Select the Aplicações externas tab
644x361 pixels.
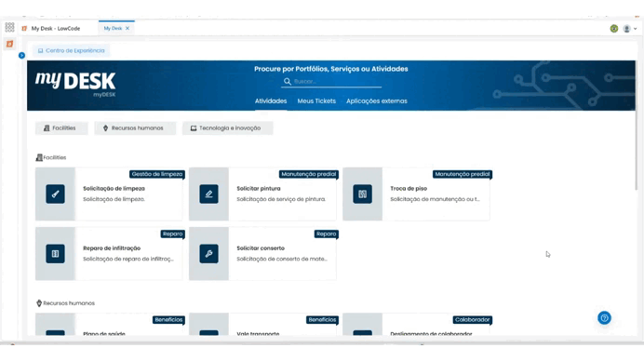tap(377, 101)
